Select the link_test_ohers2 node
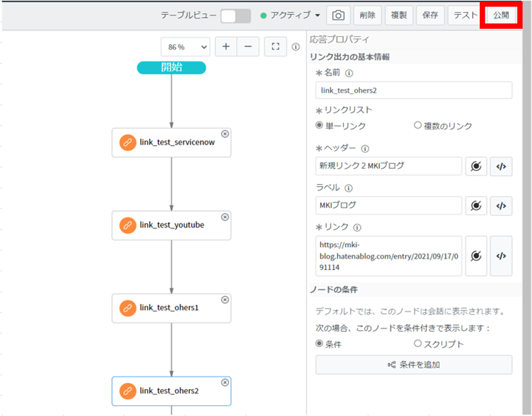Screen dimensions: 532x416 171,391
